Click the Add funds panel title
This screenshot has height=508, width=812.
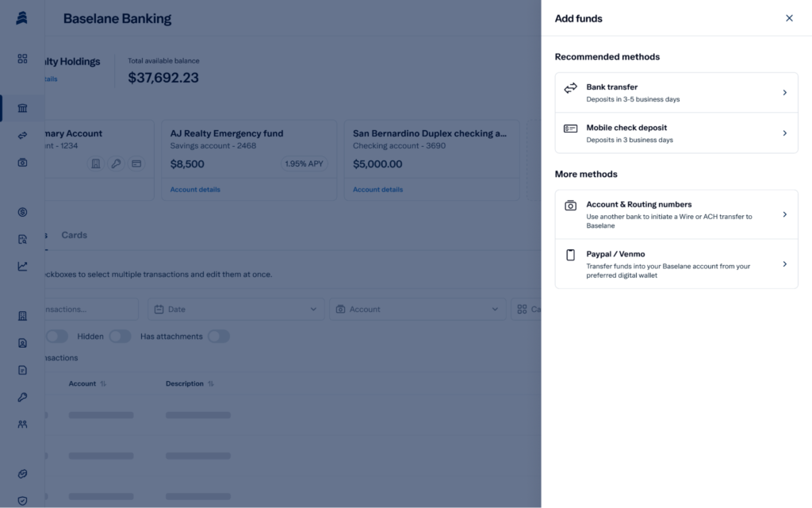578,19
